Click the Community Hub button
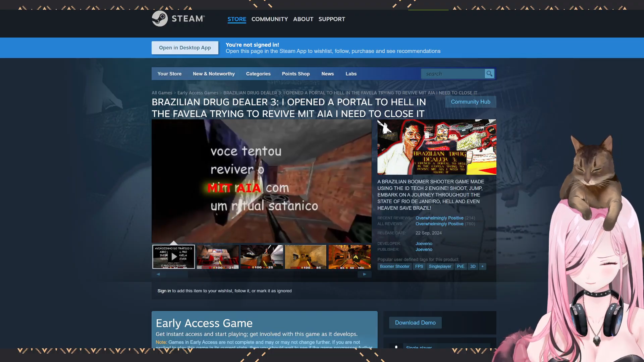This screenshot has height=362, width=644. coord(470,102)
